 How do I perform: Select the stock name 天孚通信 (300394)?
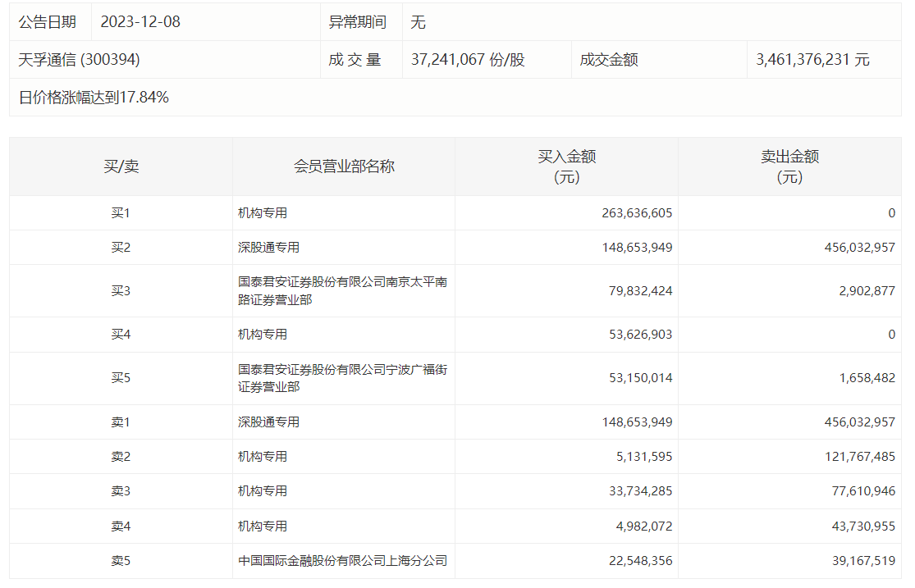click(x=80, y=60)
